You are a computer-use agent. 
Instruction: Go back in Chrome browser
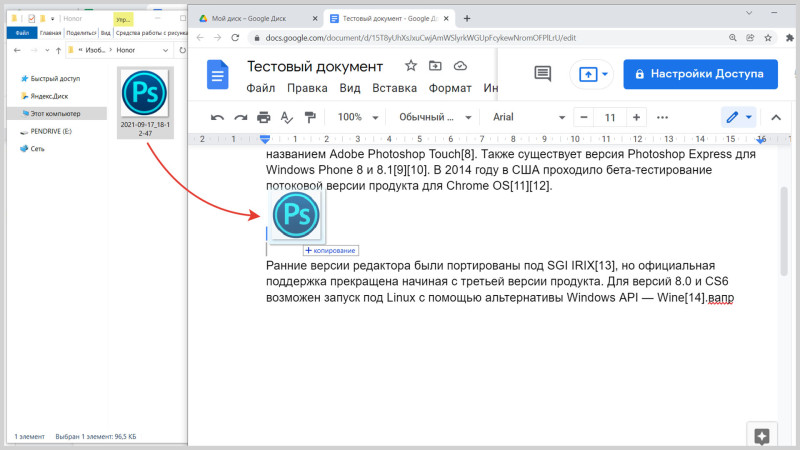[200, 38]
